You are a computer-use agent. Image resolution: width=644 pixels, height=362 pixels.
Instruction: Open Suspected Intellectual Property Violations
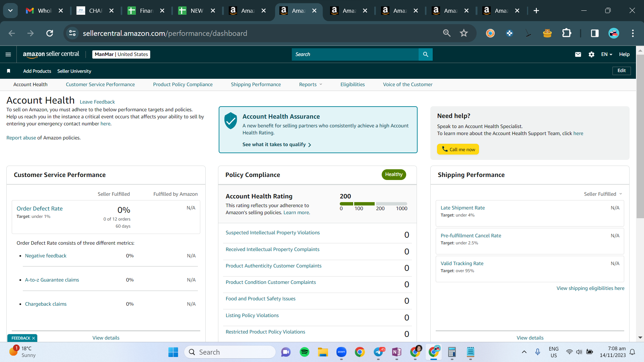(273, 233)
